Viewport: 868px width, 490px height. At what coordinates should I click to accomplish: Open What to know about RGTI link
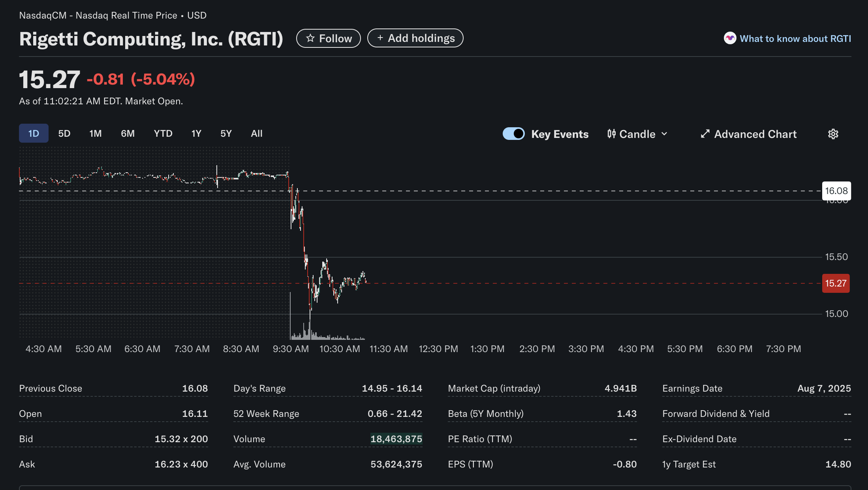coord(795,39)
